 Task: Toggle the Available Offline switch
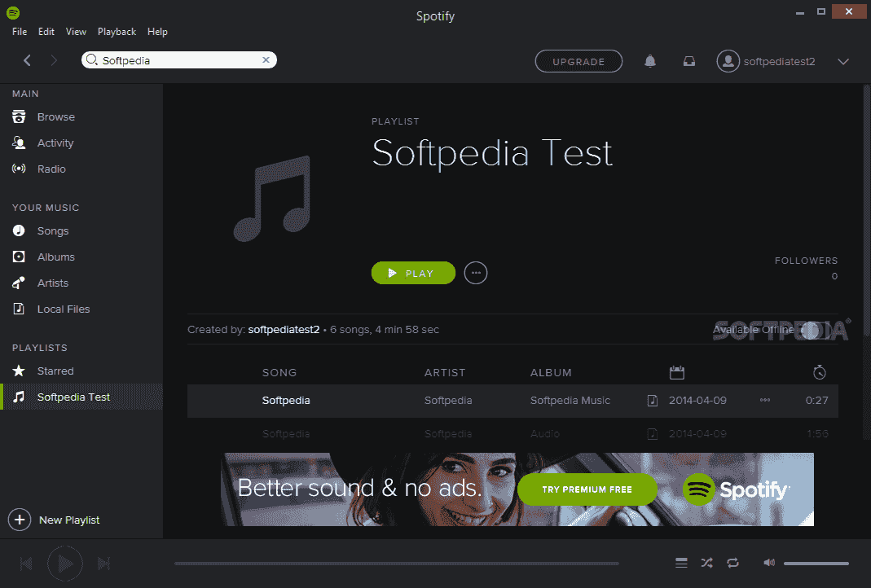point(810,329)
